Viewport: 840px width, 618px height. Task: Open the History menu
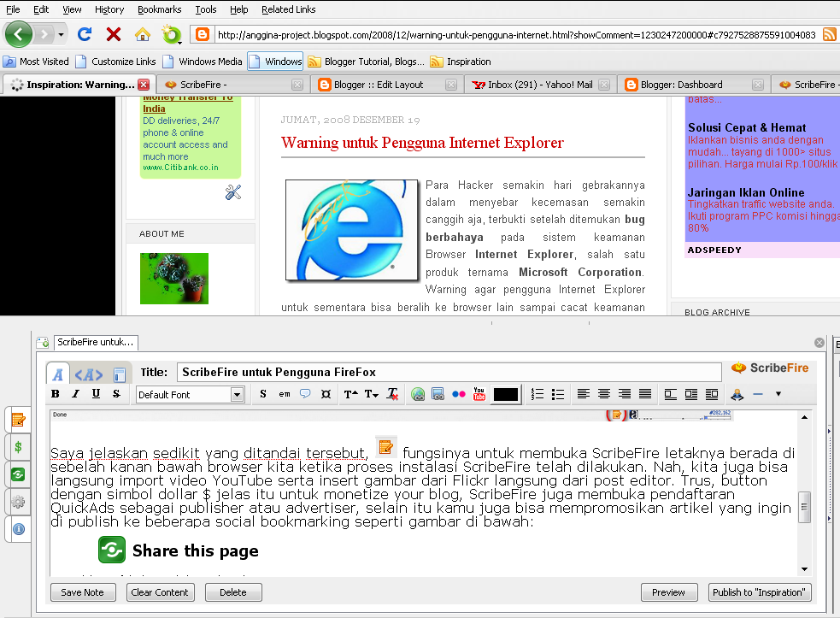point(109,9)
